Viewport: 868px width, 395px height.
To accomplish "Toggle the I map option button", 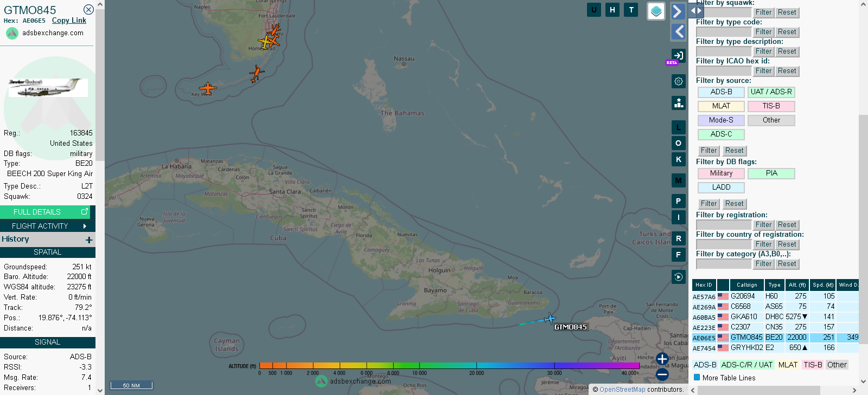I will (679, 217).
